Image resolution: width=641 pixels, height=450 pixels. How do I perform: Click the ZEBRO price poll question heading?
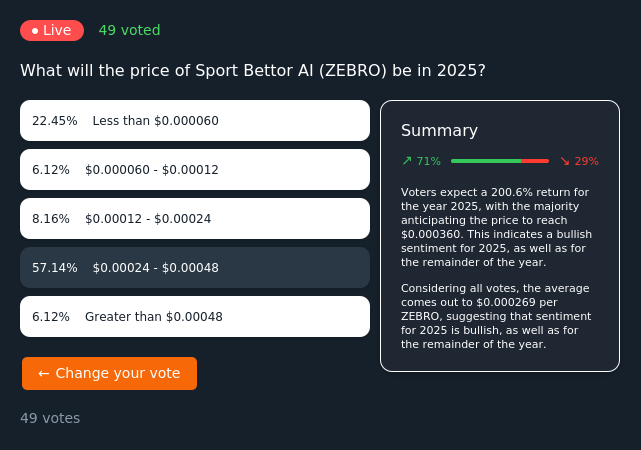click(253, 71)
